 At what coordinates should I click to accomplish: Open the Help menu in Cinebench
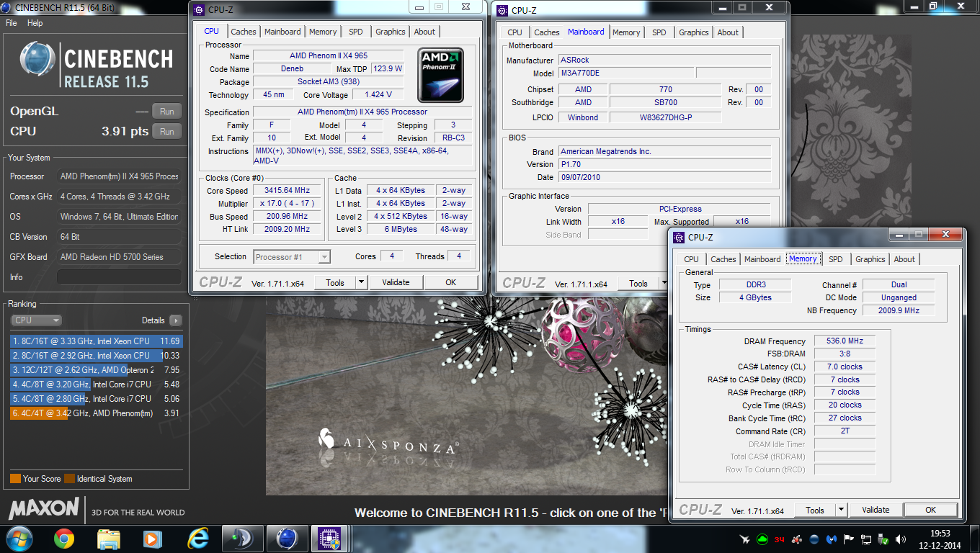coord(35,23)
